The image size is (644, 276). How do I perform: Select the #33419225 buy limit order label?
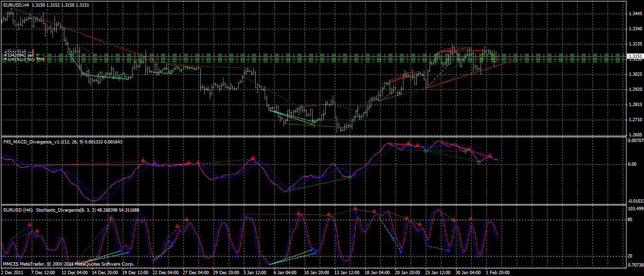pos(24,60)
